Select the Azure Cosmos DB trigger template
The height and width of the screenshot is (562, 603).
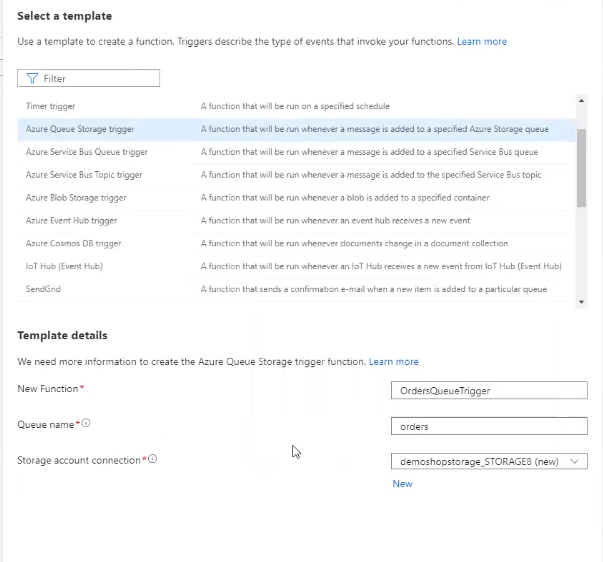coord(75,244)
